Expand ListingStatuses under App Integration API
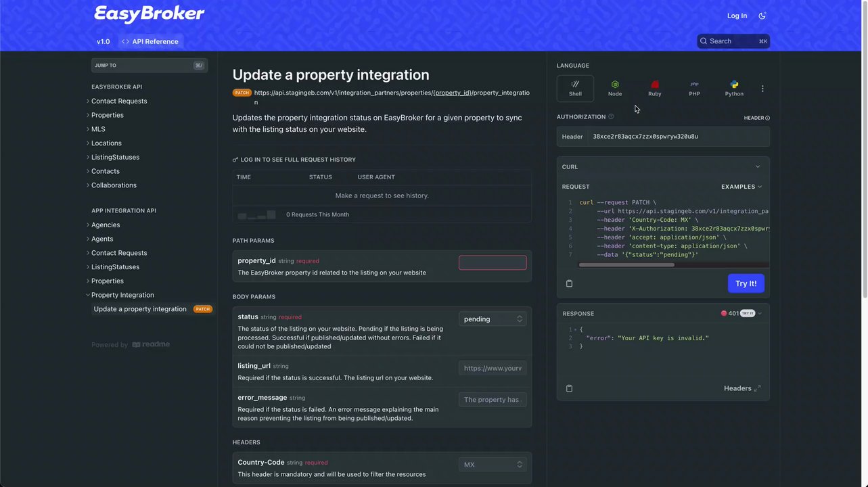 [x=112, y=267]
